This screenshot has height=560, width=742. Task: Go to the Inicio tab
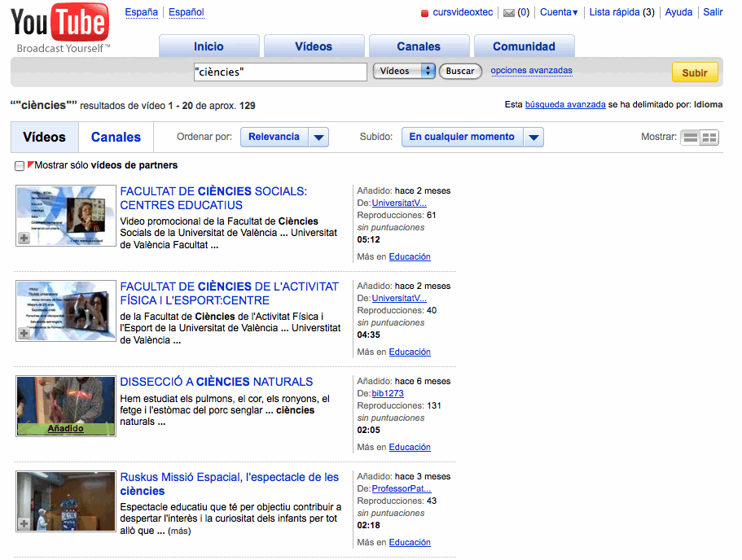(x=209, y=46)
